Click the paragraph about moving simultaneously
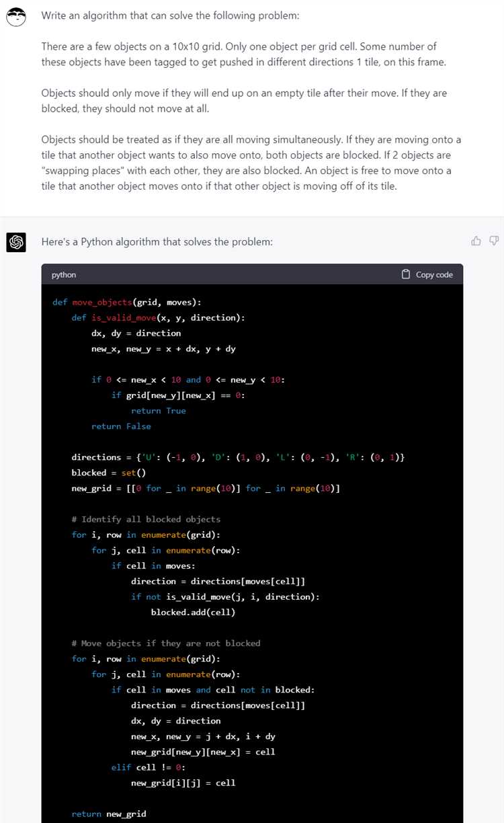The width and height of the screenshot is (504, 823). [x=251, y=163]
